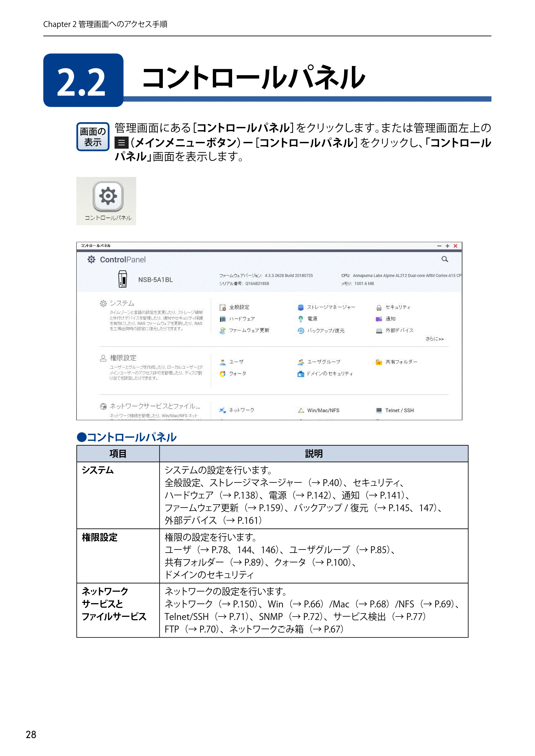Image resolution: width=535 pixels, height=756 pixels.
Task: Minimize the コントロールパネル window
Action: [439, 246]
